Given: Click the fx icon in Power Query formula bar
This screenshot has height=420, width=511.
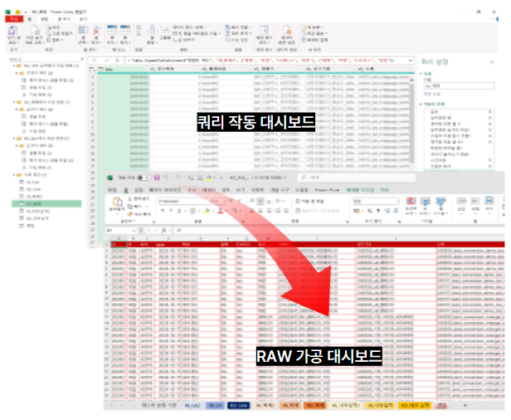Looking at the screenshot, I should [x=117, y=61].
